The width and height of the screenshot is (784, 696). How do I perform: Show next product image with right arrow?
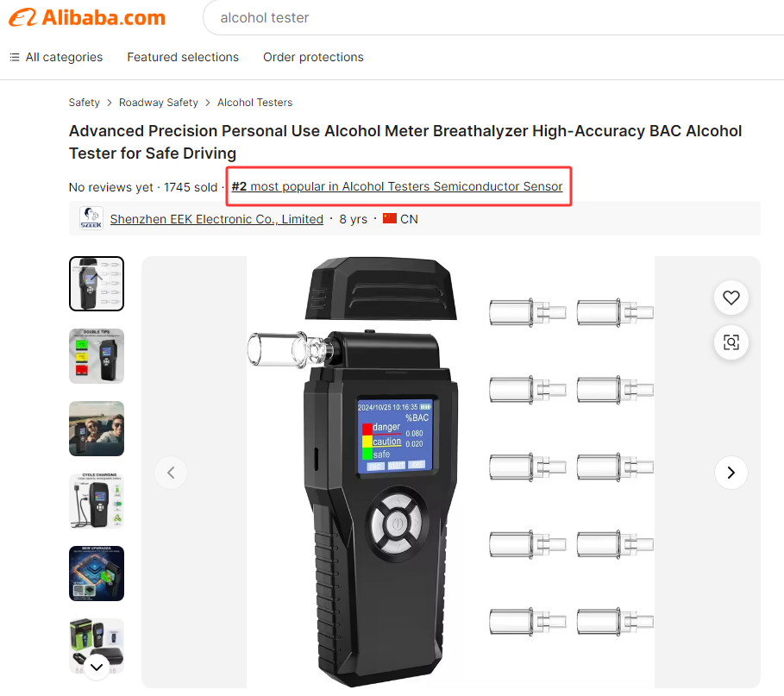click(731, 473)
